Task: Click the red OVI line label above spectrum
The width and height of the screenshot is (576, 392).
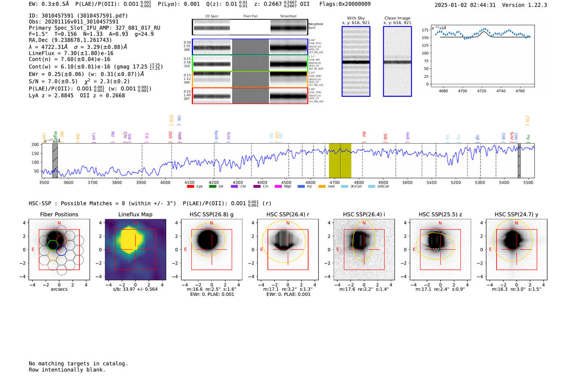Action: pyautogui.click(x=170, y=137)
